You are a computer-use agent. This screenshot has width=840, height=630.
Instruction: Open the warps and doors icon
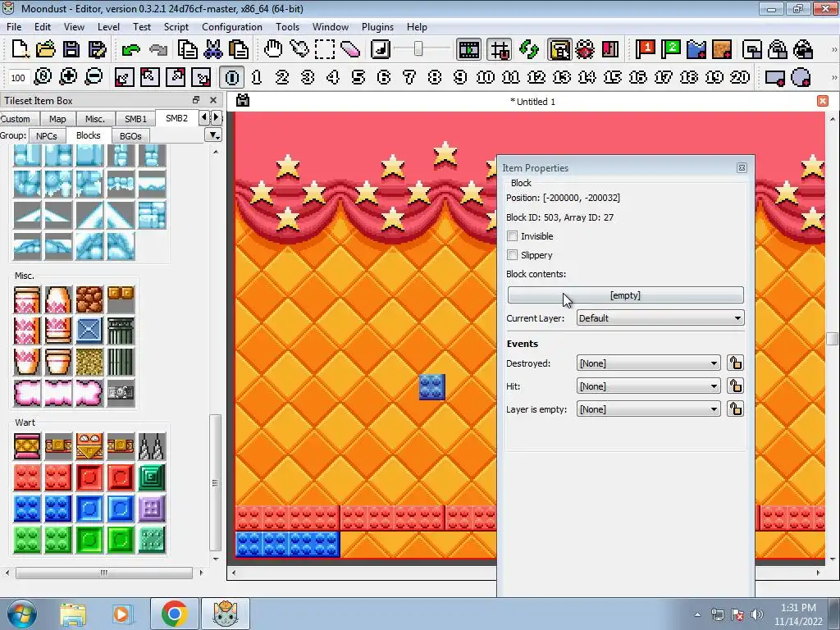pos(610,49)
